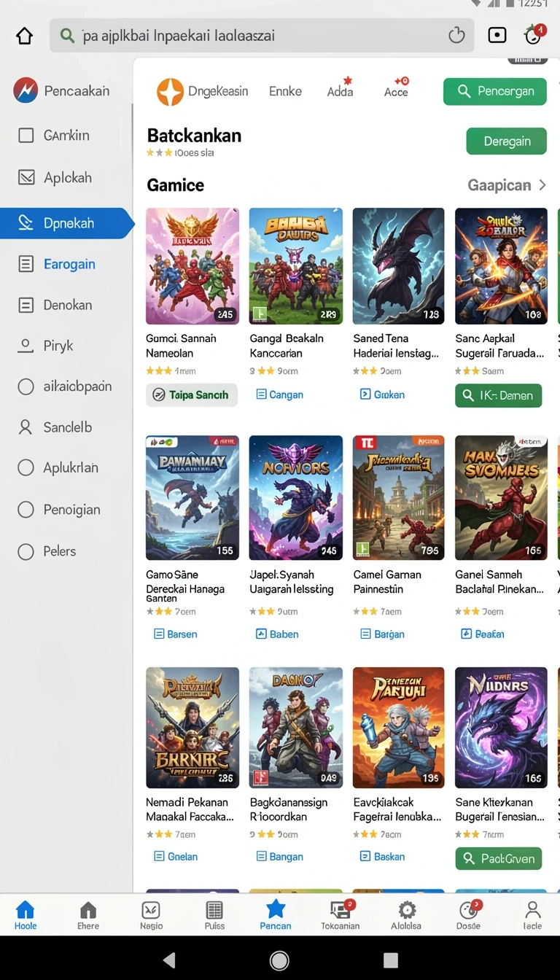Open the Nemadi Pekanan Manakal thumbnail

click(192, 728)
